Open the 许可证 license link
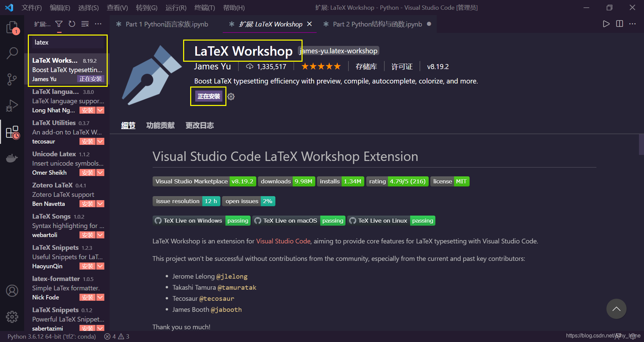The height and width of the screenshot is (342, 644). pyautogui.click(x=402, y=67)
